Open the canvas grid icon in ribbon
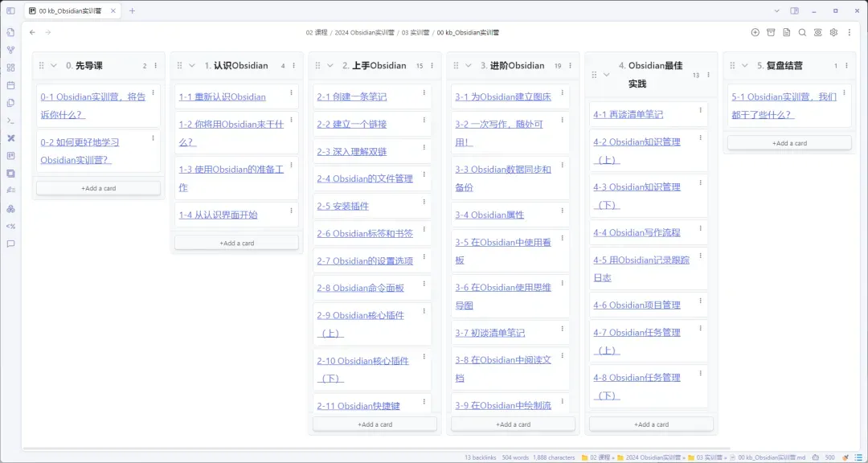Viewport: 868px width, 463px height. pos(10,68)
